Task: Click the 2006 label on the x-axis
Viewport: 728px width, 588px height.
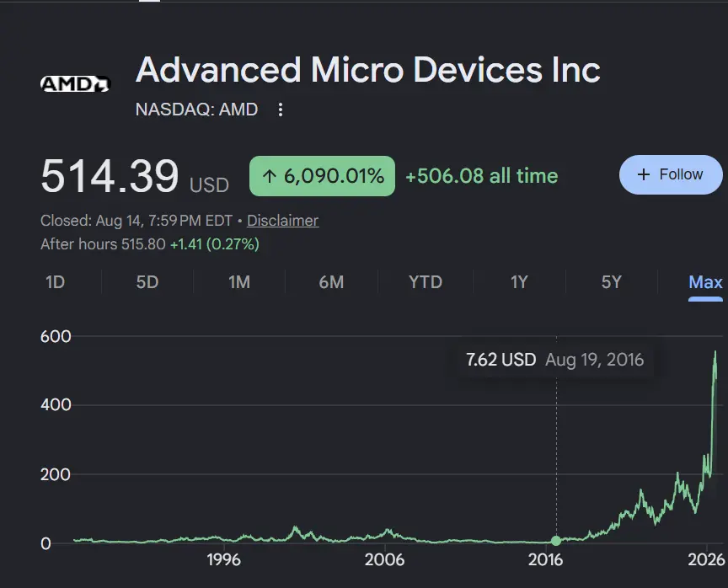Action: click(384, 559)
